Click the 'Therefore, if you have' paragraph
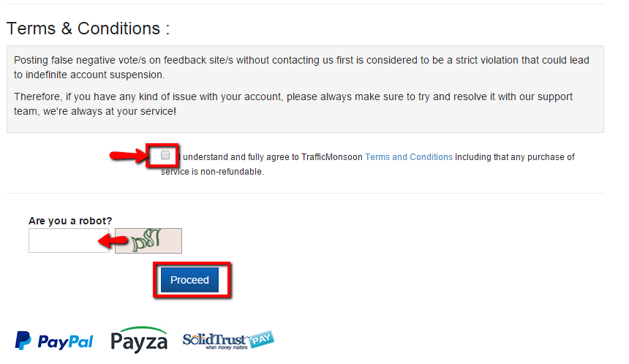This screenshot has width=629, height=364. point(293,104)
